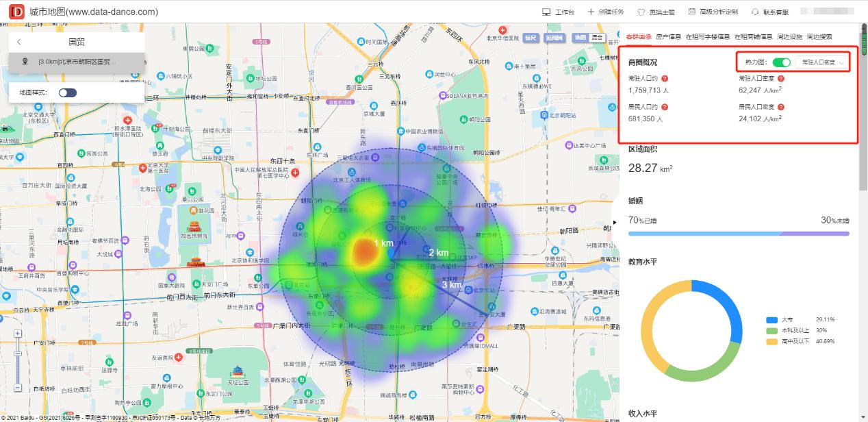Screen dimensions: 868x422
Task: Click the red heatmap hotspot on map
Action: click(366, 252)
